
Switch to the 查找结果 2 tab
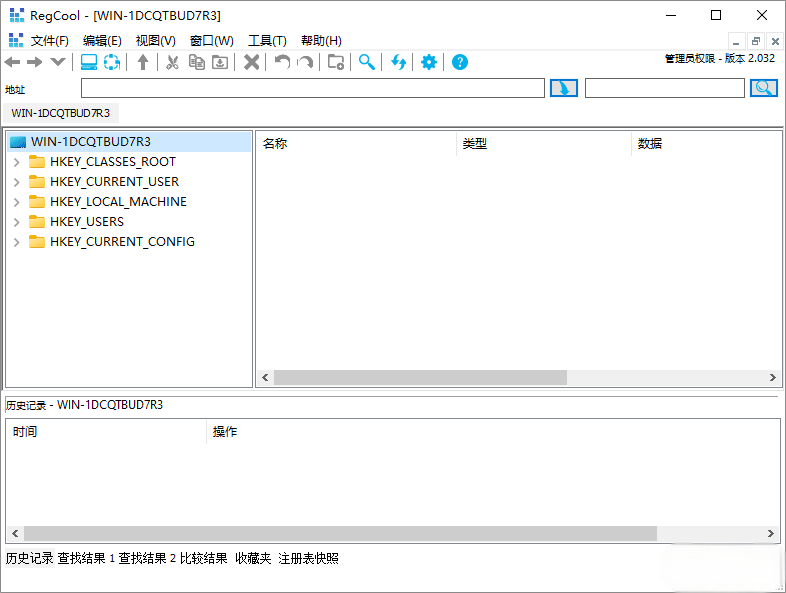pyautogui.click(x=147, y=558)
